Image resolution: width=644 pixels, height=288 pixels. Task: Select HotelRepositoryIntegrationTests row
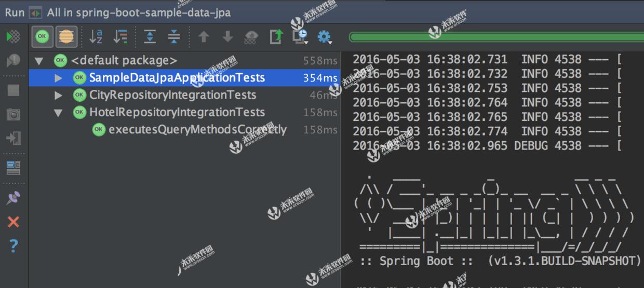click(x=185, y=113)
